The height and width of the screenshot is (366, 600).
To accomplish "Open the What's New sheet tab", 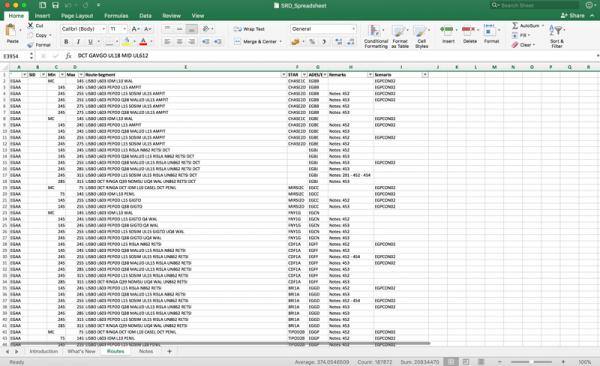I will (x=82, y=351).
